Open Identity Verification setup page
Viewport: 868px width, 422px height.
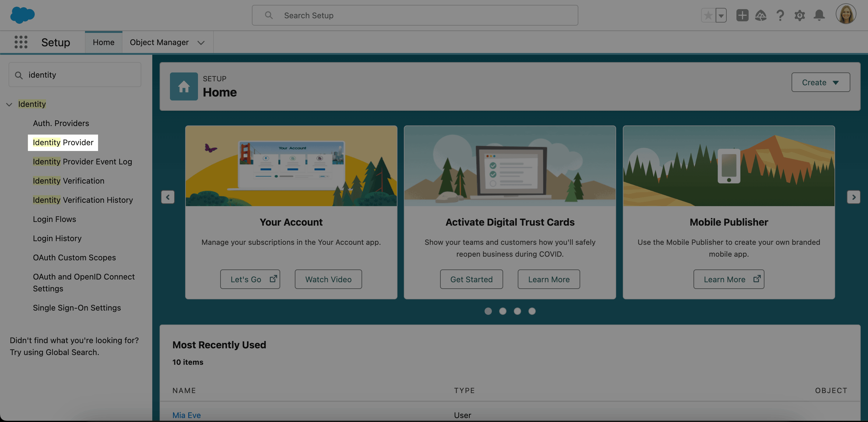(69, 181)
